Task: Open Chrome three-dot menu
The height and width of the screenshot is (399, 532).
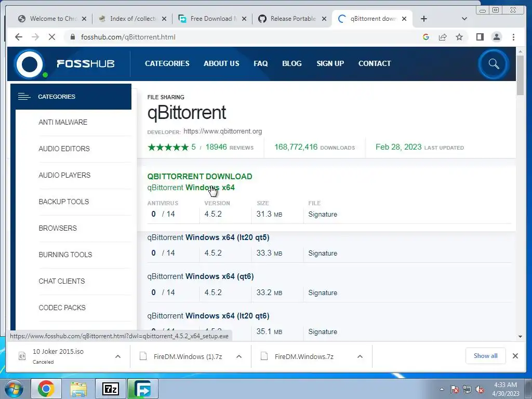Action: [x=513, y=37]
